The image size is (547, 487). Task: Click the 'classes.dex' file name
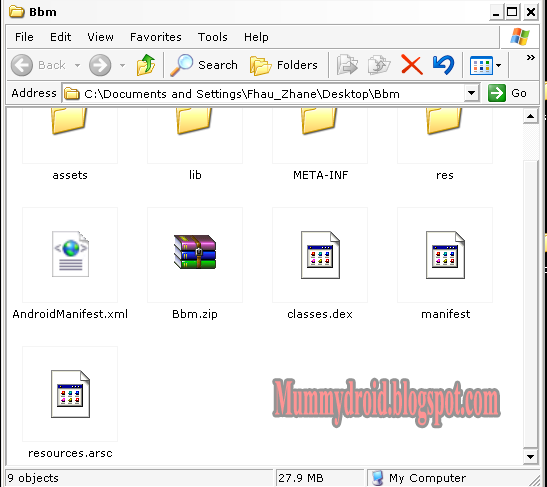(x=320, y=314)
